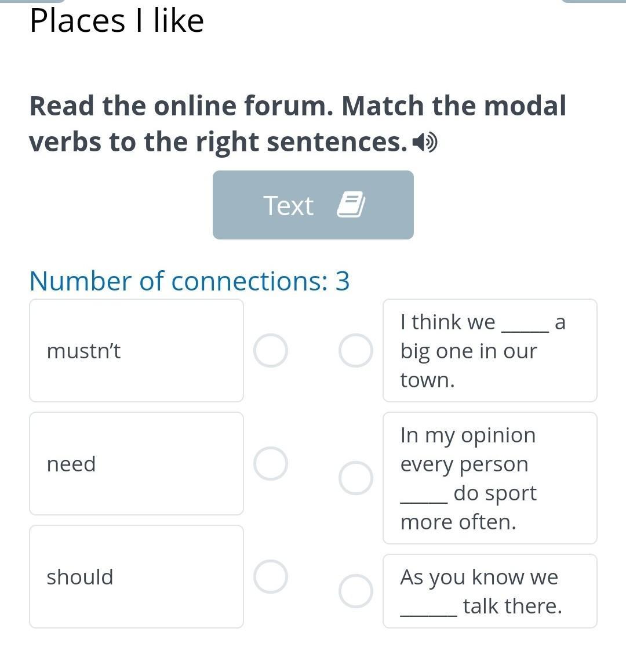Click the "mustn't" modal verb card

pos(136,350)
